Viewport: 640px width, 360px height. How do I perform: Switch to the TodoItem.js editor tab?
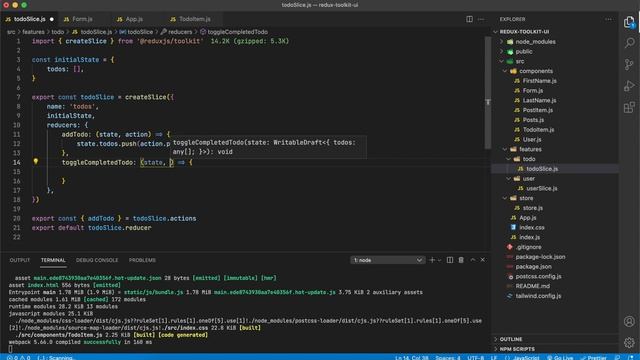pos(194,19)
